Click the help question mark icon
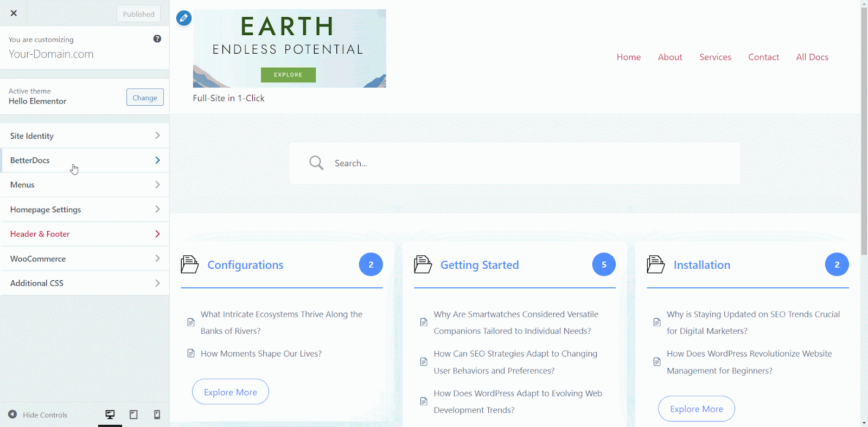Image resolution: width=868 pixels, height=427 pixels. (x=157, y=38)
